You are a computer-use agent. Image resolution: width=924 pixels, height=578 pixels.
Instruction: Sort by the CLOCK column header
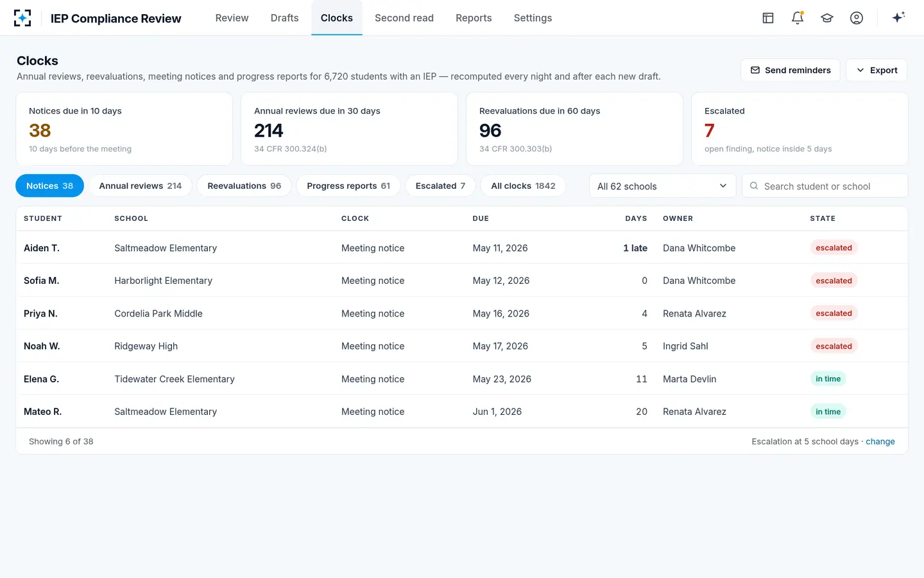click(x=355, y=218)
